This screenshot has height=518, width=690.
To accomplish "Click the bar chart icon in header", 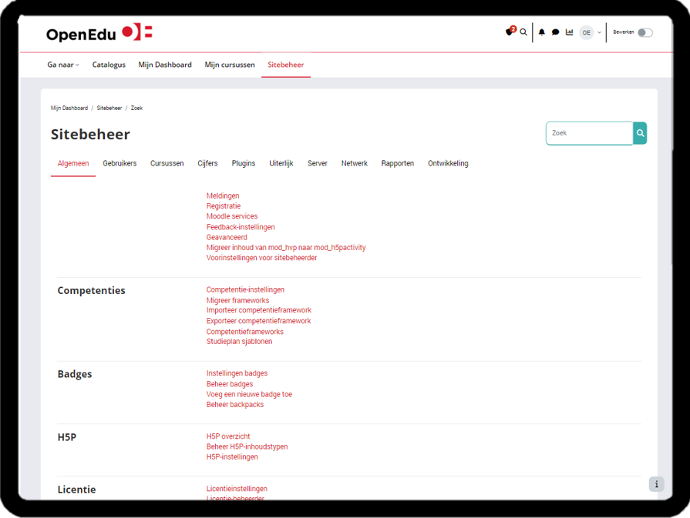I will 569,32.
